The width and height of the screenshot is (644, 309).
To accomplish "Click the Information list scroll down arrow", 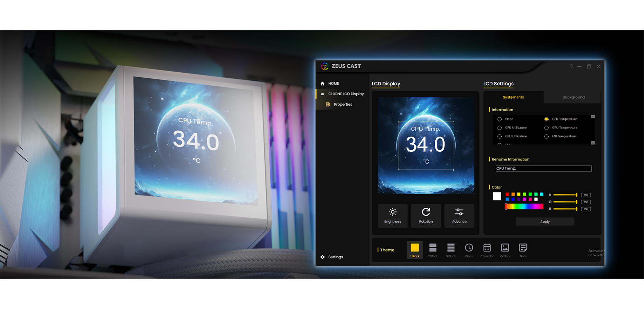I will 593,143.
